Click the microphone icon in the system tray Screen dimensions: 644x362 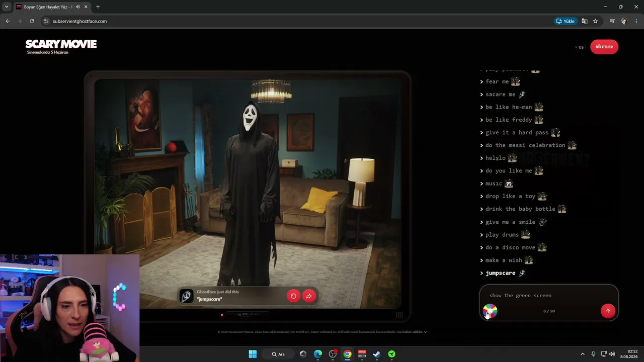(593, 354)
